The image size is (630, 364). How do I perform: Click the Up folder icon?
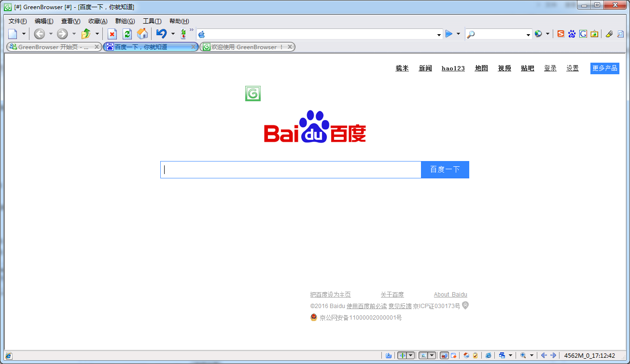click(x=86, y=34)
